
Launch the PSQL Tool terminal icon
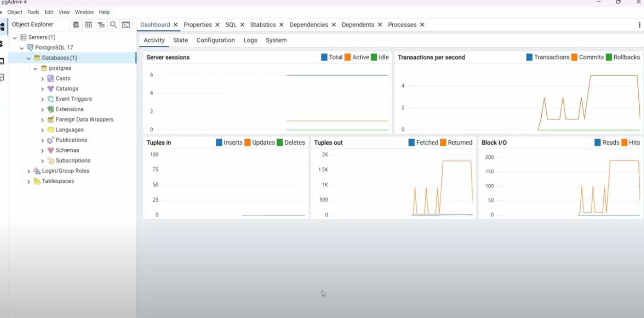tap(126, 25)
